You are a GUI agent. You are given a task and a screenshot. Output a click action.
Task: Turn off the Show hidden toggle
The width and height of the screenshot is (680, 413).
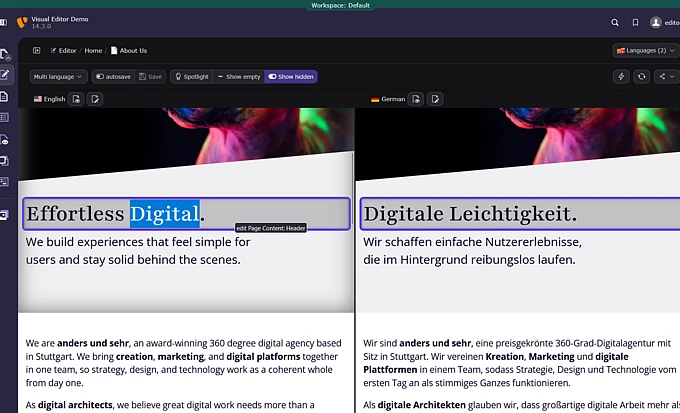(x=291, y=77)
